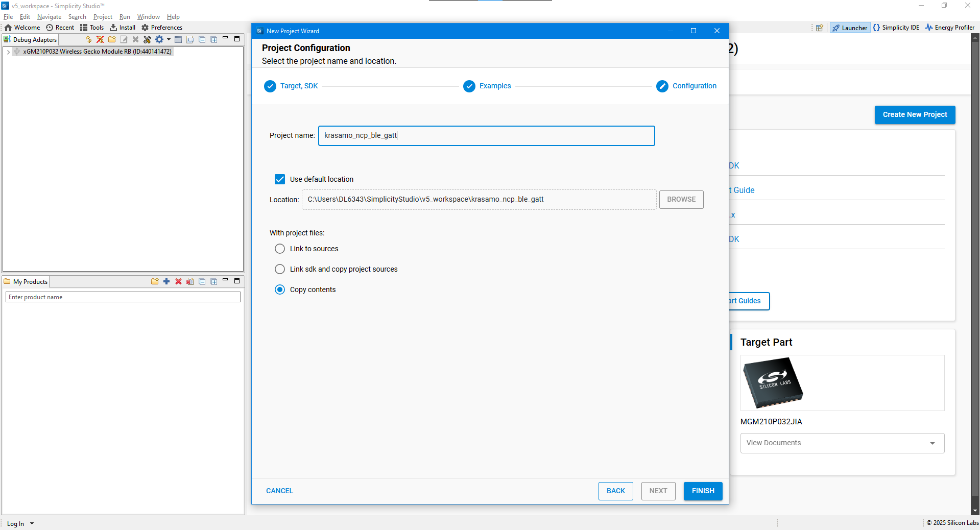Click the Silicon Labs chip thumbnail
The image size is (980, 530).
773,383
